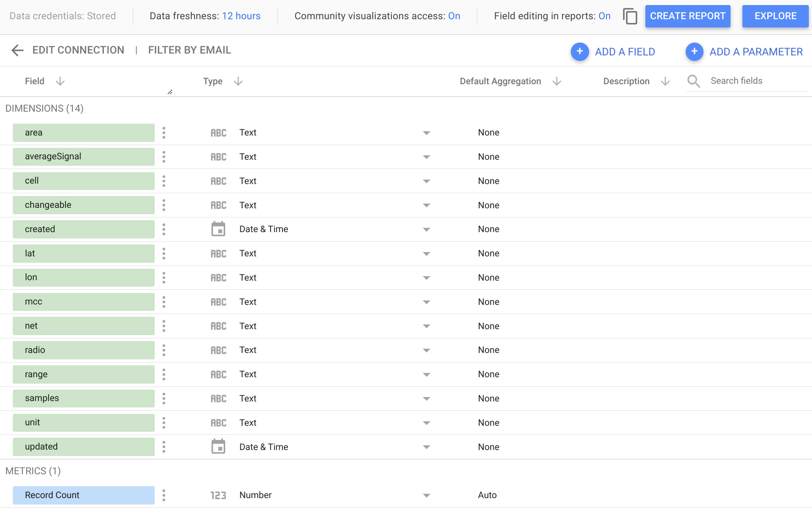Expand type dropdown for averageSignal field

click(426, 157)
